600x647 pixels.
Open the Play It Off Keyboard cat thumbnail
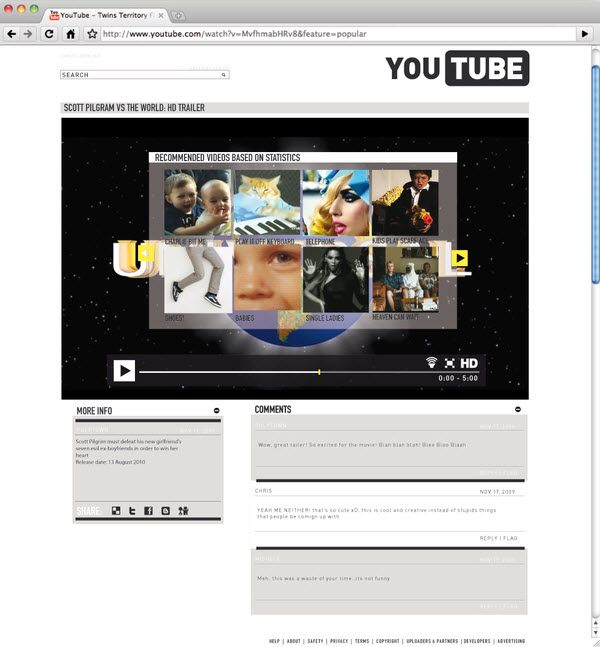(x=267, y=203)
